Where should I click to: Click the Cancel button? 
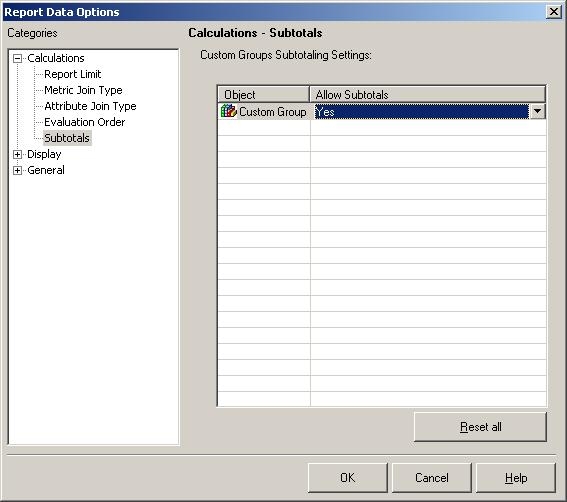[431, 478]
